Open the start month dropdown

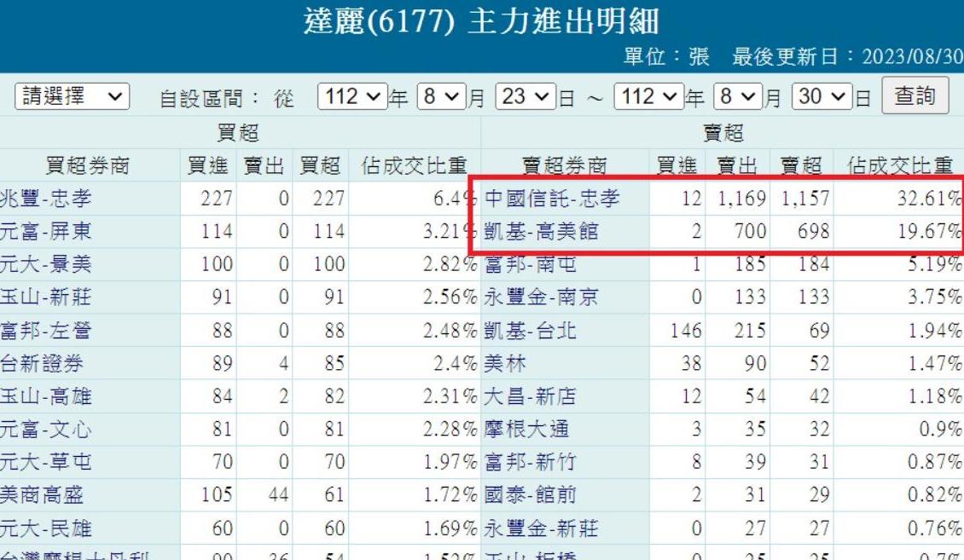(441, 96)
